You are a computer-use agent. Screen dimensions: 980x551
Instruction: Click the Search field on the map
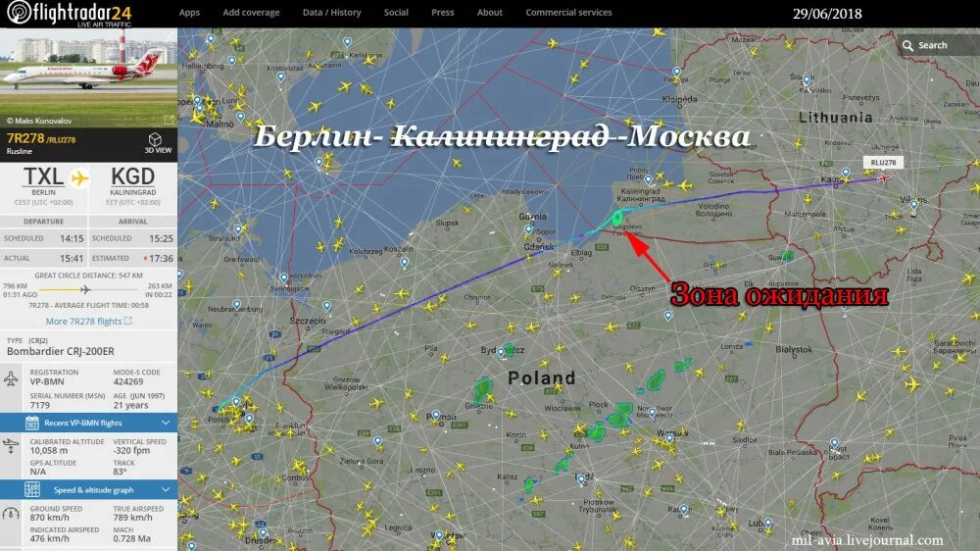(939, 45)
